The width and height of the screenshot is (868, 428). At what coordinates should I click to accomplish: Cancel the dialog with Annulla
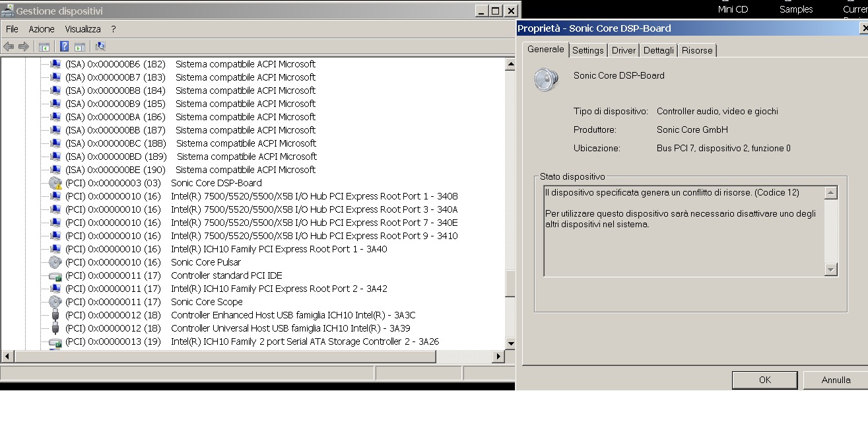click(836, 380)
